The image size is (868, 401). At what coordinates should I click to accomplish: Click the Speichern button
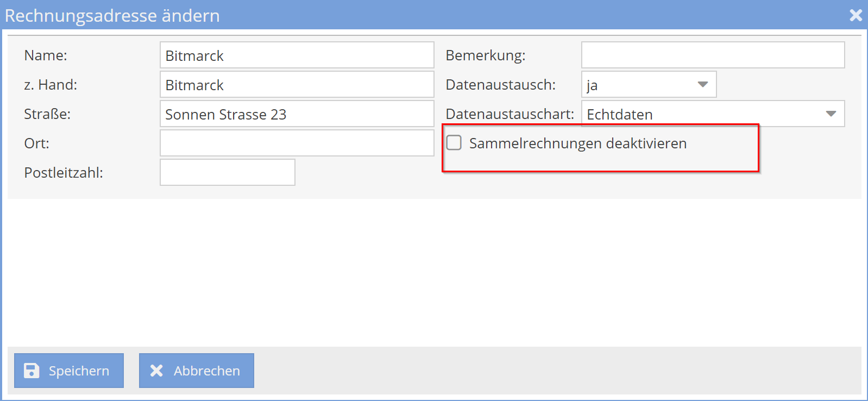click(68, 371)
